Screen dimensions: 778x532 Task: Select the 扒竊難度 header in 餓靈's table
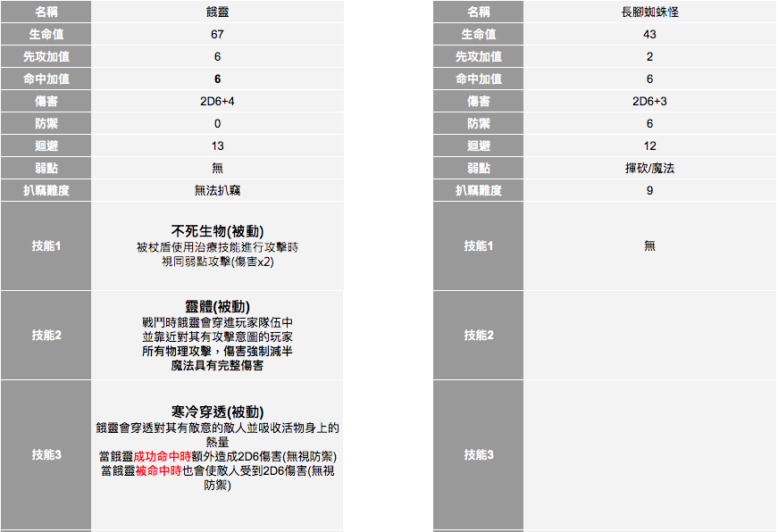(46, 190)
